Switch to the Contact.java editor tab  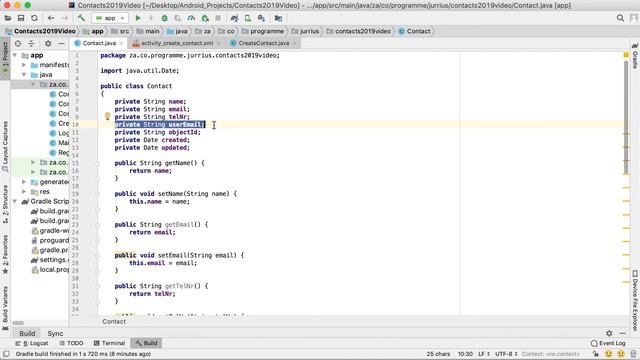(99, 43)
